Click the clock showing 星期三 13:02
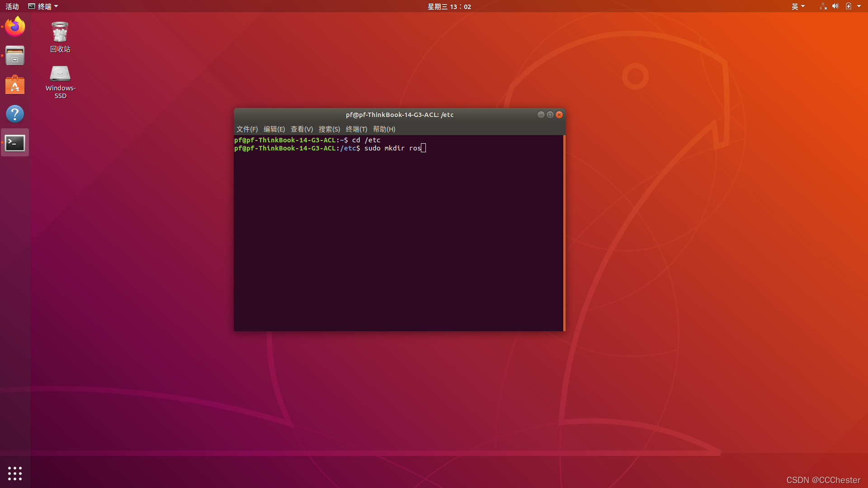Viewport: 868px width, 488px height. coord(449,6)
